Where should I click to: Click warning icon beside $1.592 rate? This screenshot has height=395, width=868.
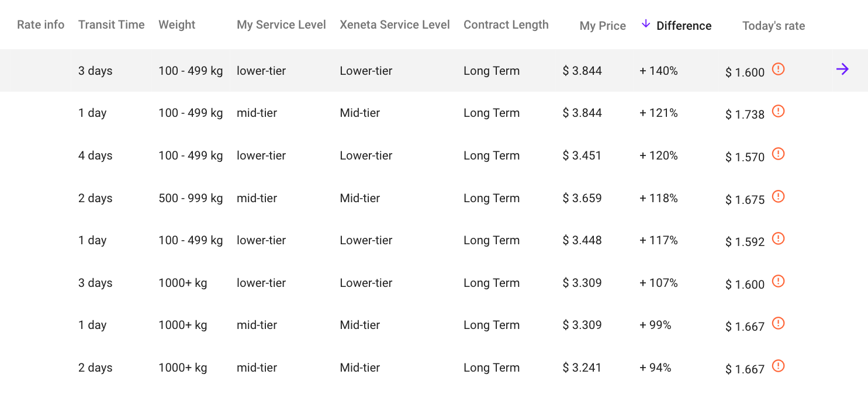click(x=778, y=238)
